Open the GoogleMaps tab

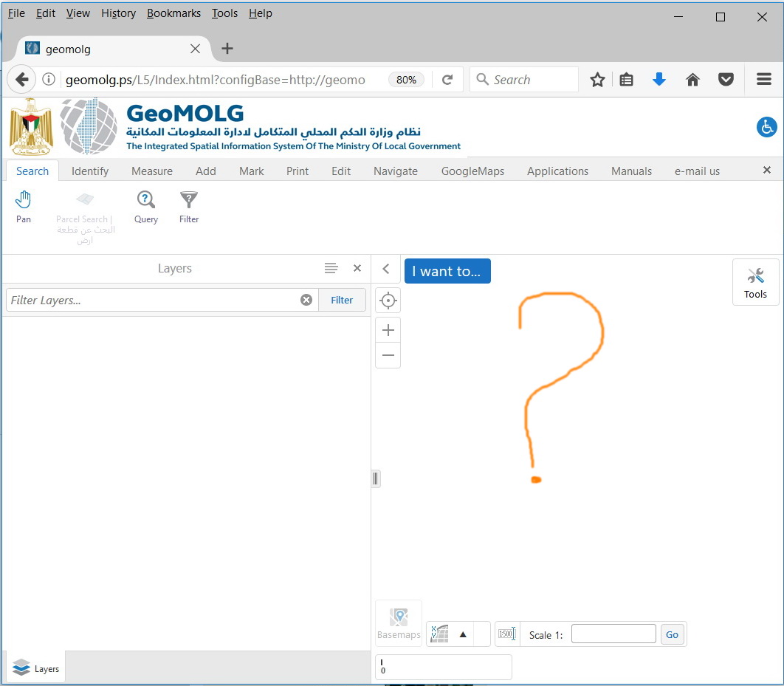click(472, 171)
